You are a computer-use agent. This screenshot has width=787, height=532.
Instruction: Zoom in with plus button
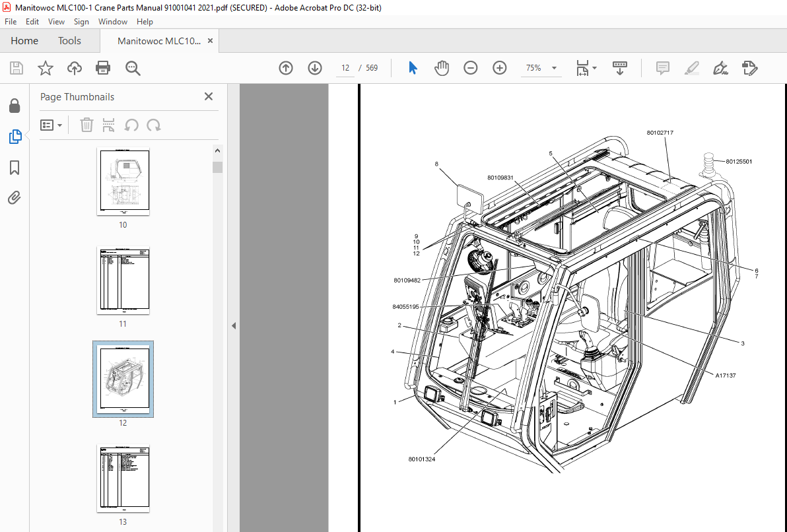coord(499,68)
